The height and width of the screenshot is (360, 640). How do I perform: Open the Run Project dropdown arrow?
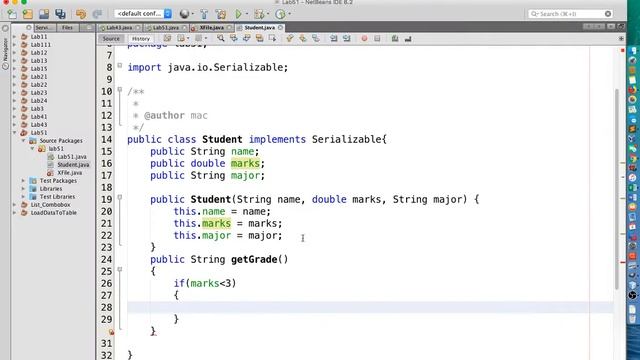pos(247,14)
